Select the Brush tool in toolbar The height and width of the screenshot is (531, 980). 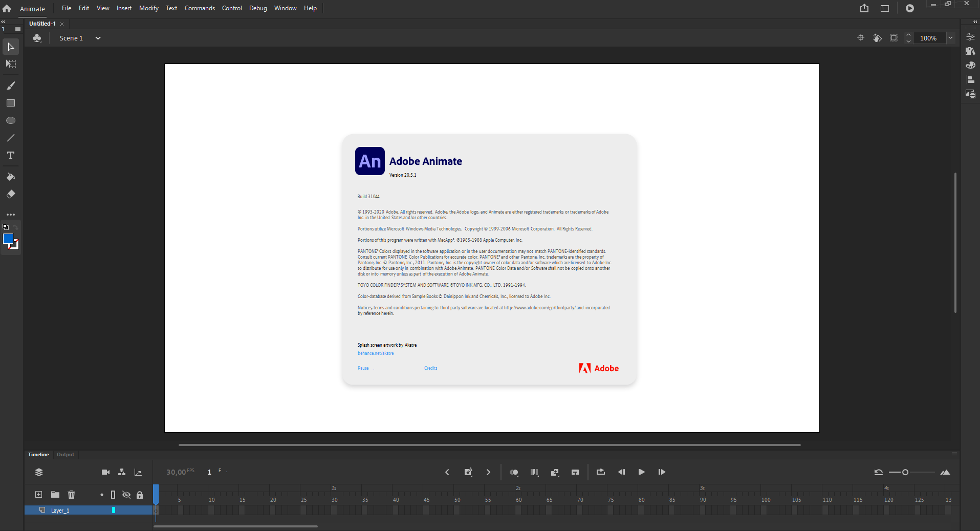click(x=11, y=86)
